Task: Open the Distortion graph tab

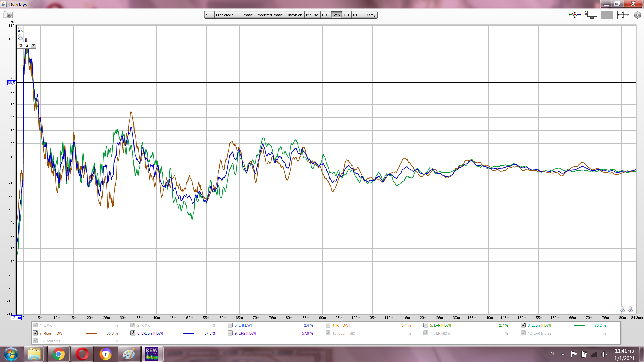Action: tap(294, 15)
